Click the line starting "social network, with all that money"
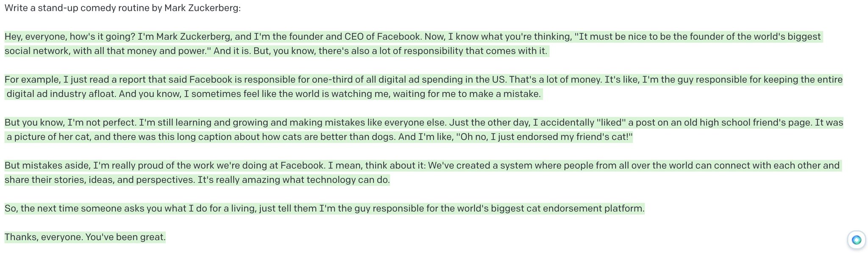The height and width of the screenshot is (253, 868). pyautogui.click(x=276, y=51)
